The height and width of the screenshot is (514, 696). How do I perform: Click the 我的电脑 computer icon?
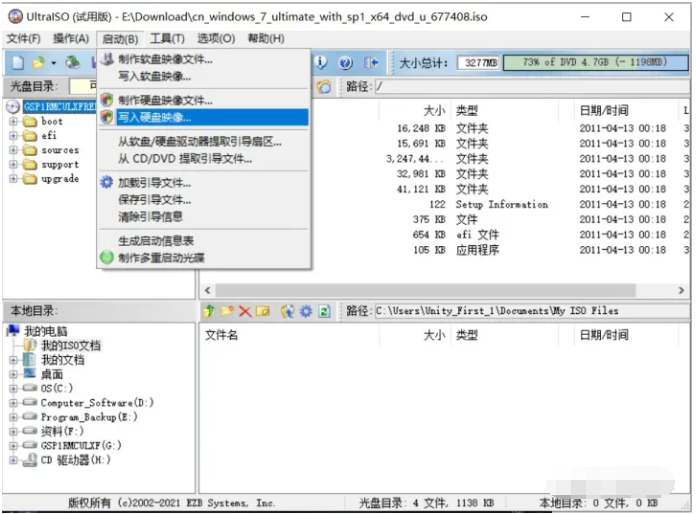[13, 330]
